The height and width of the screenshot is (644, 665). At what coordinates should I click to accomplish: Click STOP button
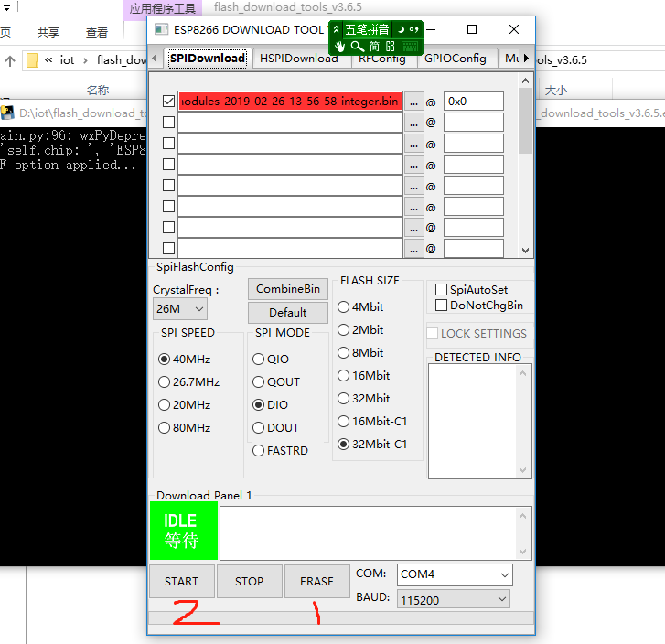click(x=250, y=581)
